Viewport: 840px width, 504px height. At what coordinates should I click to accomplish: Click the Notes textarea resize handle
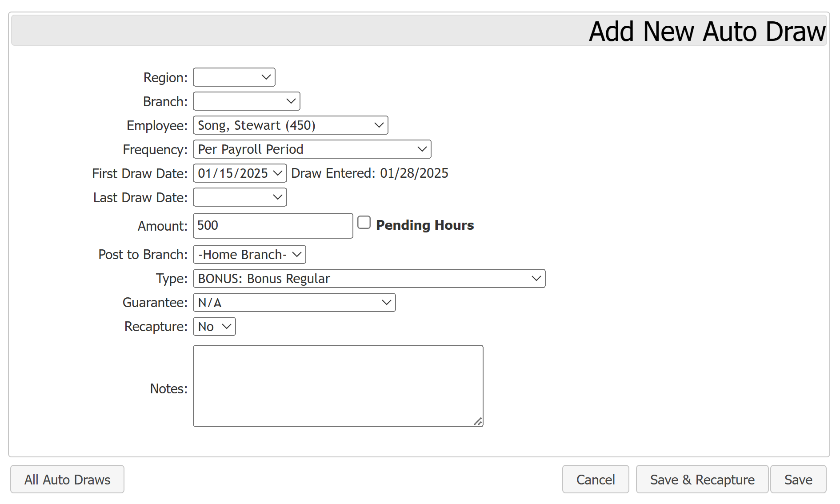coord(478,421)
